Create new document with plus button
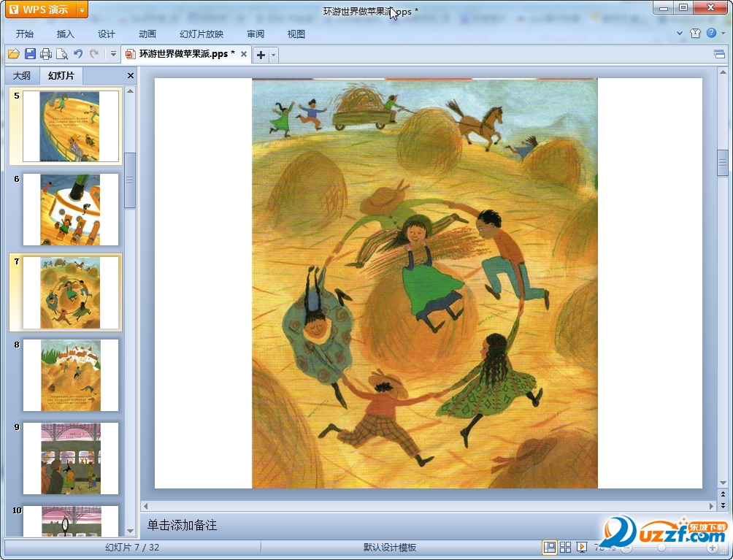The height and width of the screenshot is (560, 733). coord(261,55)
